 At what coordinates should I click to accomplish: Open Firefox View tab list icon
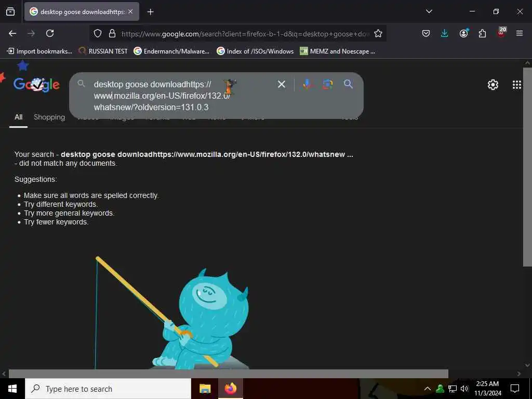[10, 11]
